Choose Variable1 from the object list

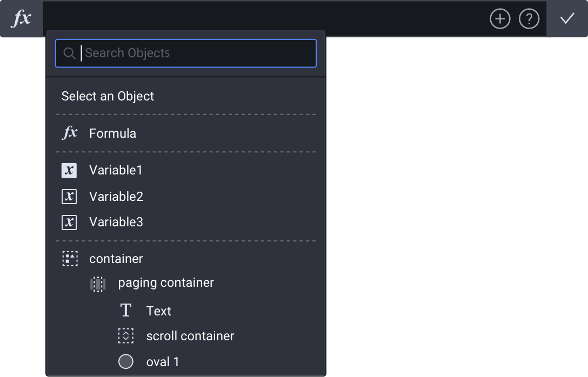116,170
